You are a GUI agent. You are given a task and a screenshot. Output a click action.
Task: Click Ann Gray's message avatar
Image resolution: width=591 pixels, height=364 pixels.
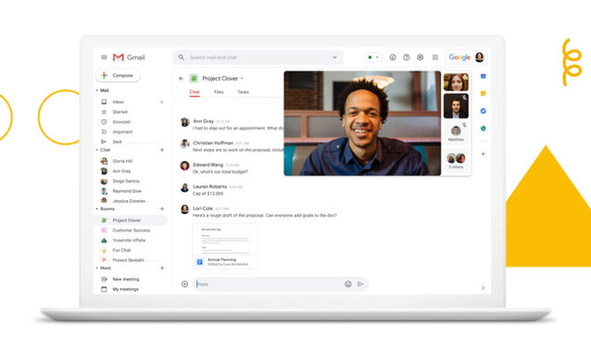click(184, 122)
